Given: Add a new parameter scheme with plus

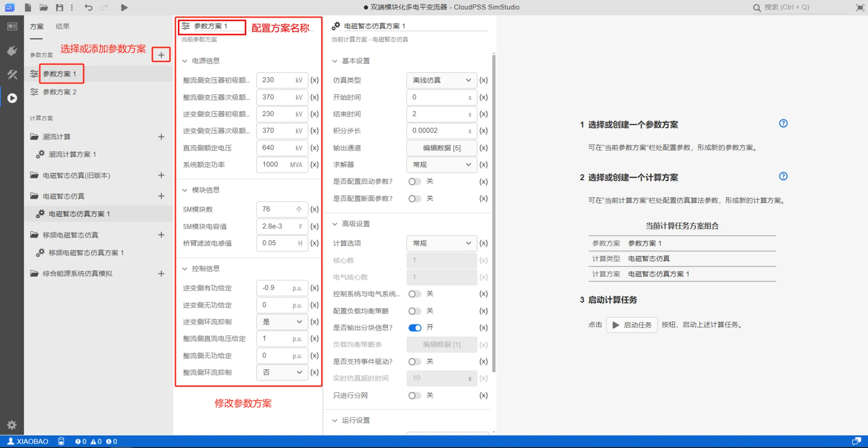Looking at the screenshot, I should point(161,55).
